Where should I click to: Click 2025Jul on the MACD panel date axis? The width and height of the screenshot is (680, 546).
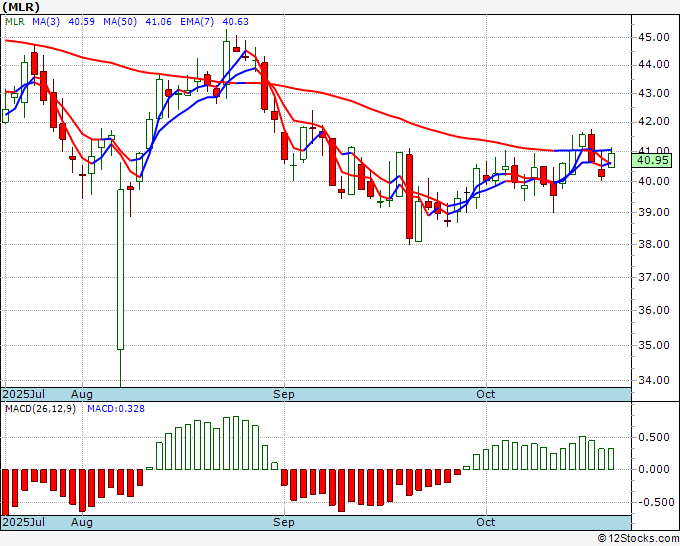click(x=24, y=522)
